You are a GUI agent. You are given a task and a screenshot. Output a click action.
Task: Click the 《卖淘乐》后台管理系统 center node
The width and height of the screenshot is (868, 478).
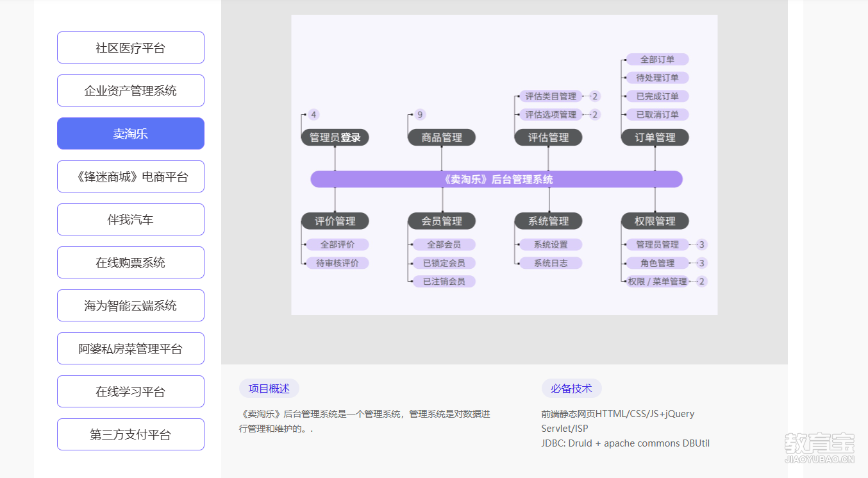tap(497, 180)
